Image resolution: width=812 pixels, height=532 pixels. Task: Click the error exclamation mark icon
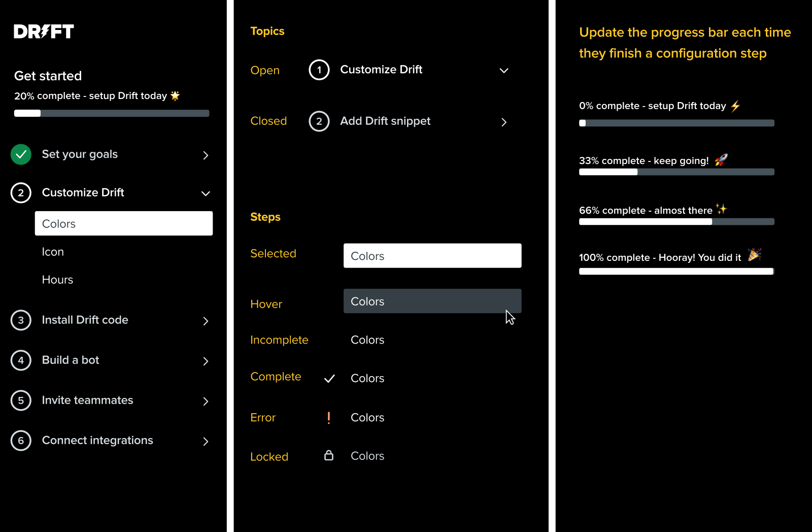pyautogui.click(x=329, y=418)
